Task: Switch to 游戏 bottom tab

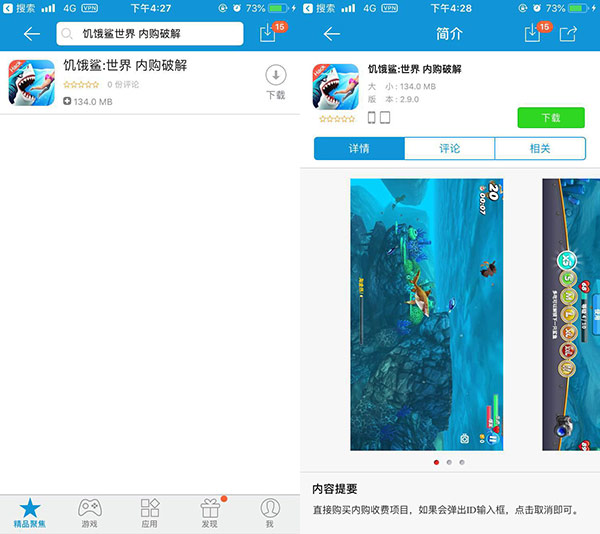Action: point(90,513)
